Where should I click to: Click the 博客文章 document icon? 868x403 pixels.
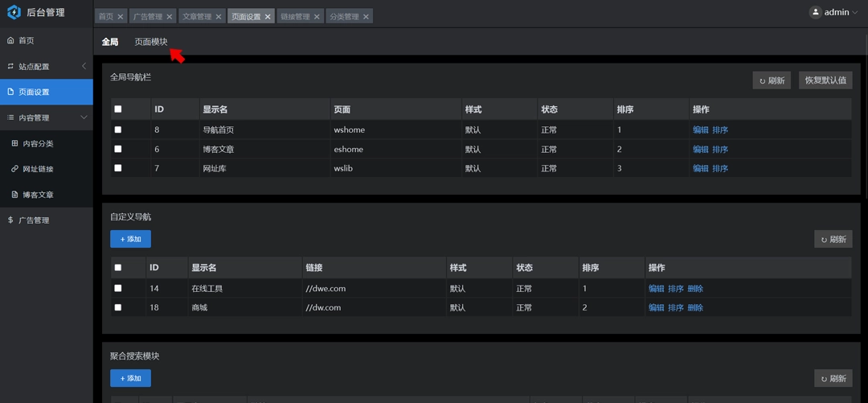(x=14, y=195)
